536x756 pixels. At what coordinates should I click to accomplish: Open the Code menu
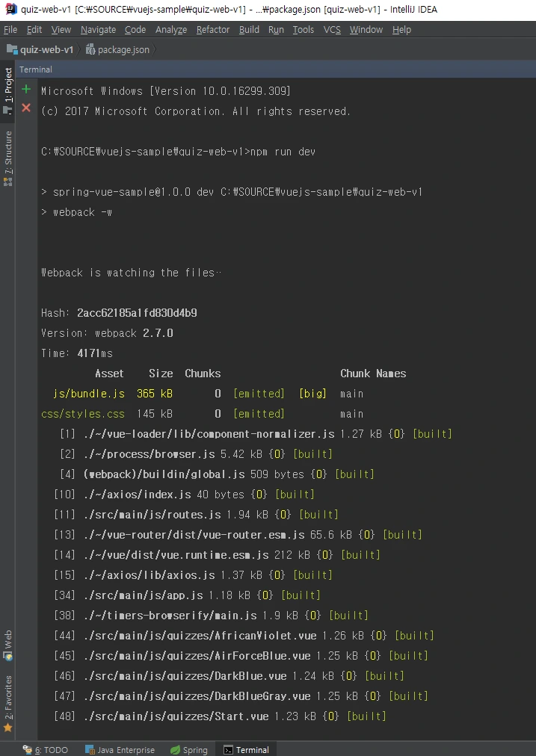pyautogui.click(x=135, y=30)
